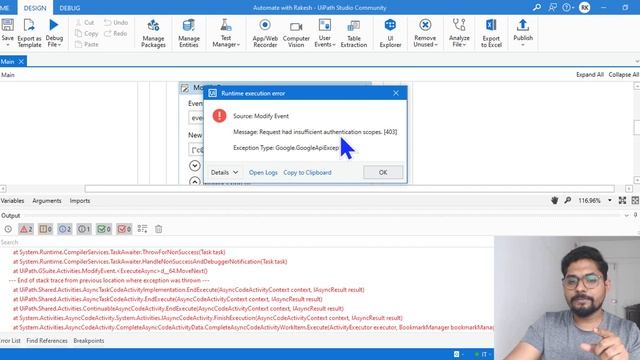Open Manage Entities

(x=189, y=33)
